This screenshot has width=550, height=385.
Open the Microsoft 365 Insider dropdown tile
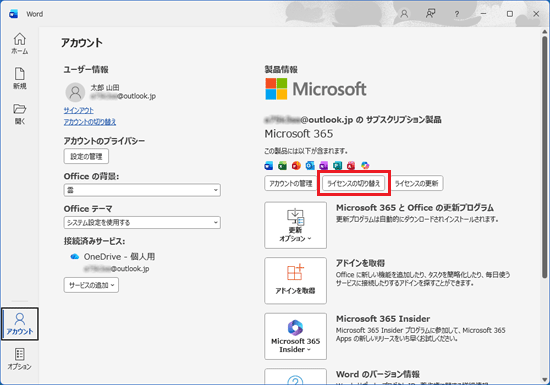click(x=295, y=336)
